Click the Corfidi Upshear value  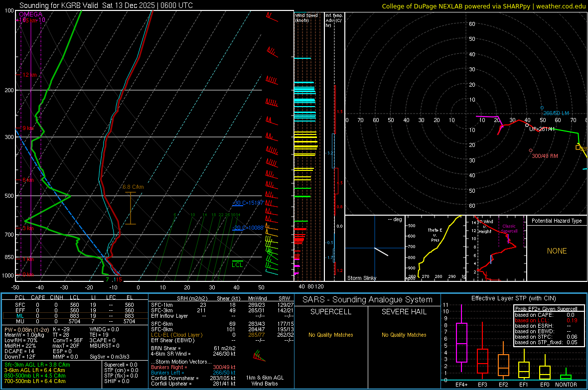click(x=193, y=383)
